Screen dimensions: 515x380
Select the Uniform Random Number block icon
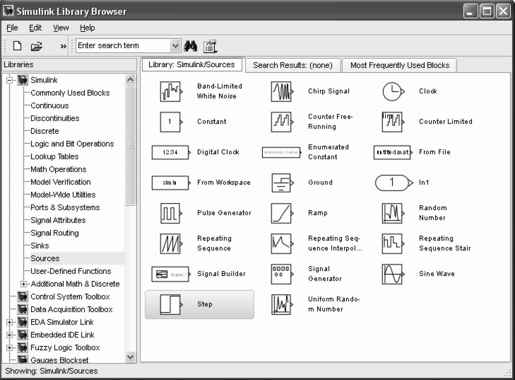tap(282, 304)
